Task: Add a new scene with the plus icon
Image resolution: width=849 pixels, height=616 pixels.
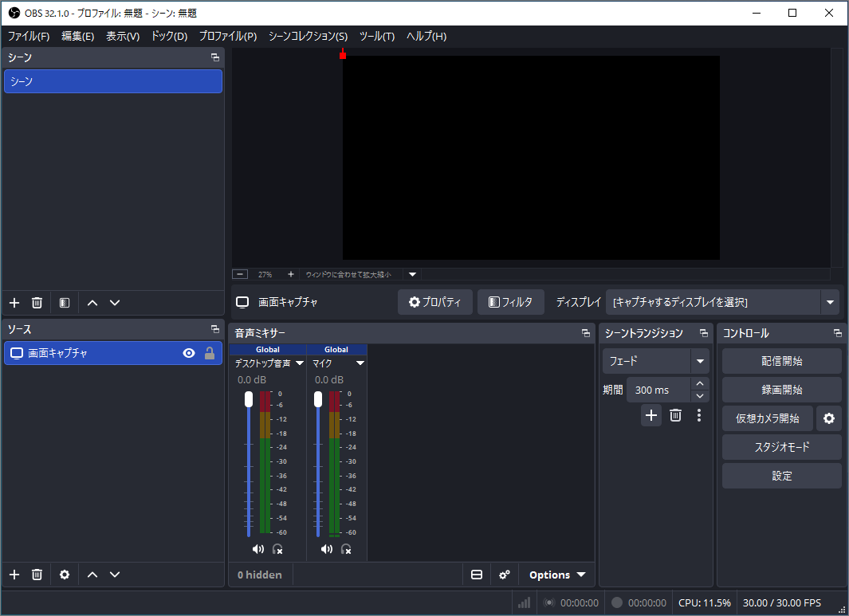Action: click(14, 303)
